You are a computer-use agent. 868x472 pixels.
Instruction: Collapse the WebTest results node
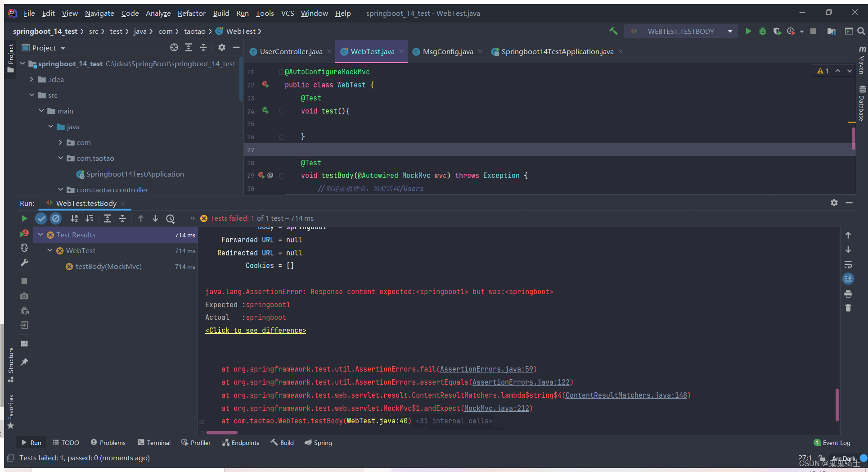(50, 250)
